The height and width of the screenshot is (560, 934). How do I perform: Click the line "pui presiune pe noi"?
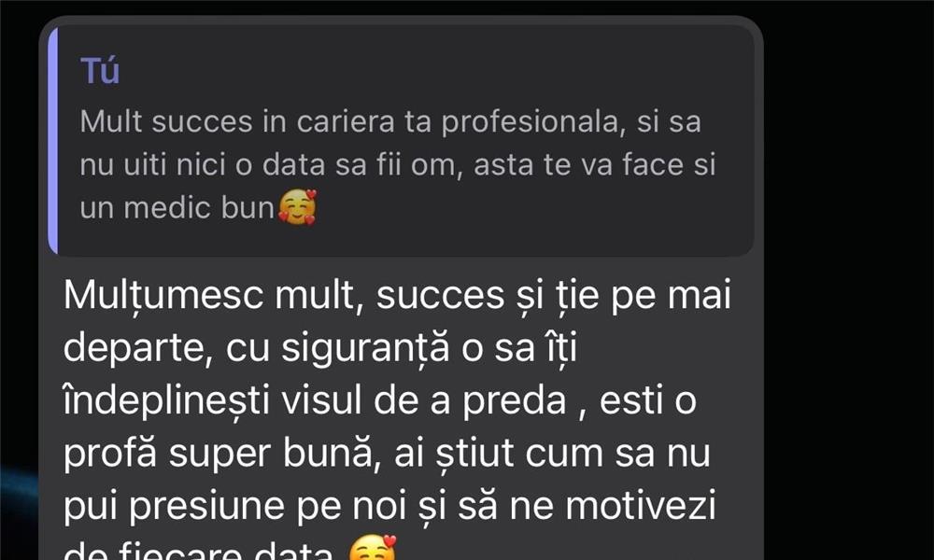389,505
